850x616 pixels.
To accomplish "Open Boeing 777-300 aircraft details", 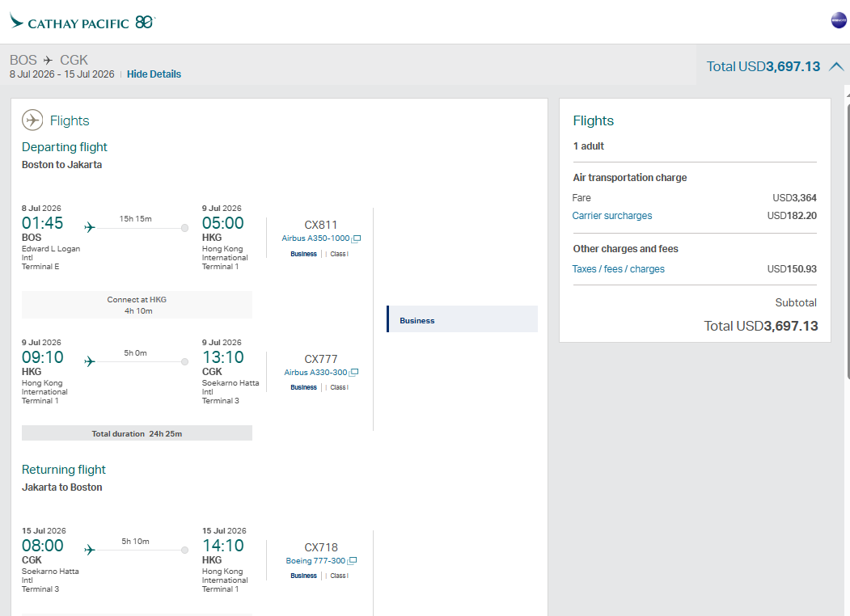I will [315, 561].
